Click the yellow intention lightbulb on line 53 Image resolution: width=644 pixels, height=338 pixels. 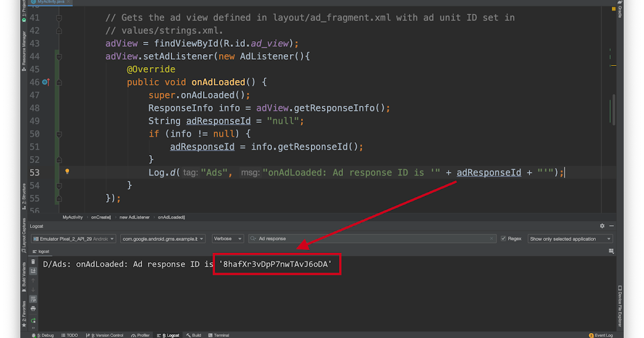click(x=67, y=171)
